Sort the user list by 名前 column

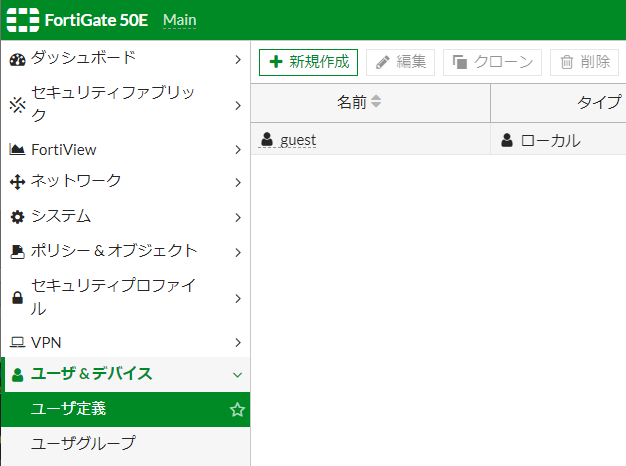click(x=376, y=101)
